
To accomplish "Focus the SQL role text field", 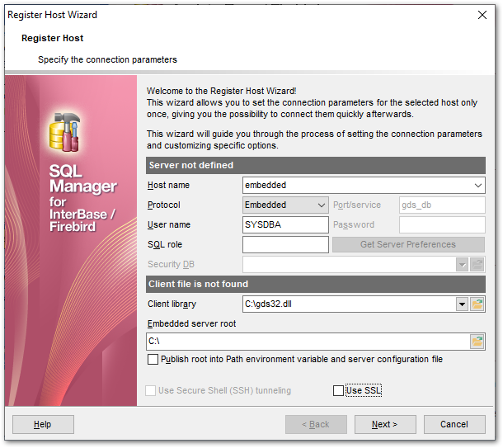I will [x=285, y=244].
